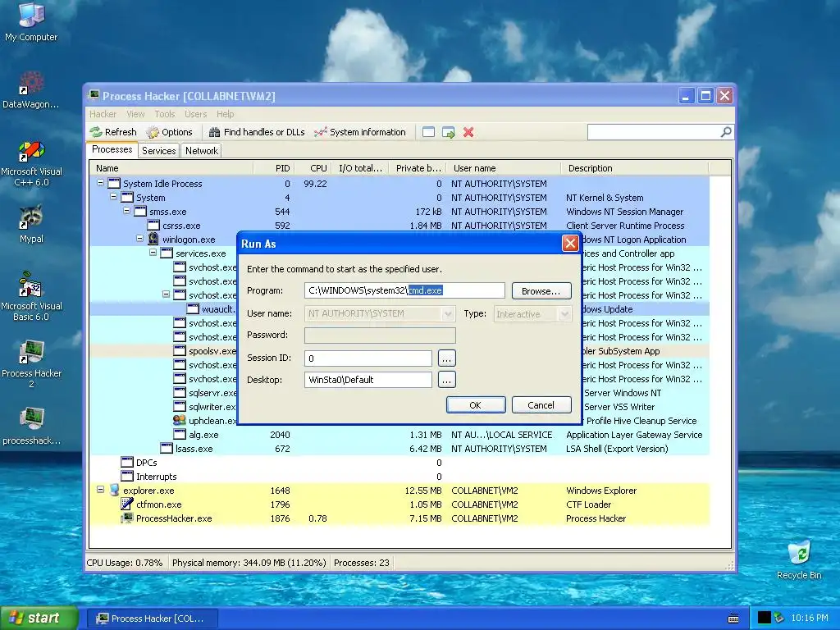
Task: Open Process Hacker 2 desktop shortcut
Action: click(31, 364)
